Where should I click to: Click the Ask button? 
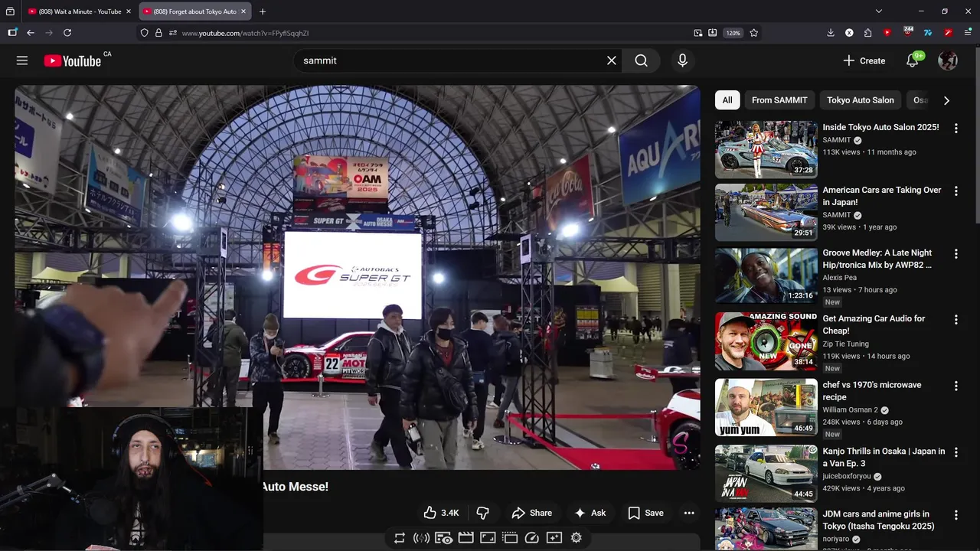(x=590, y=513)
